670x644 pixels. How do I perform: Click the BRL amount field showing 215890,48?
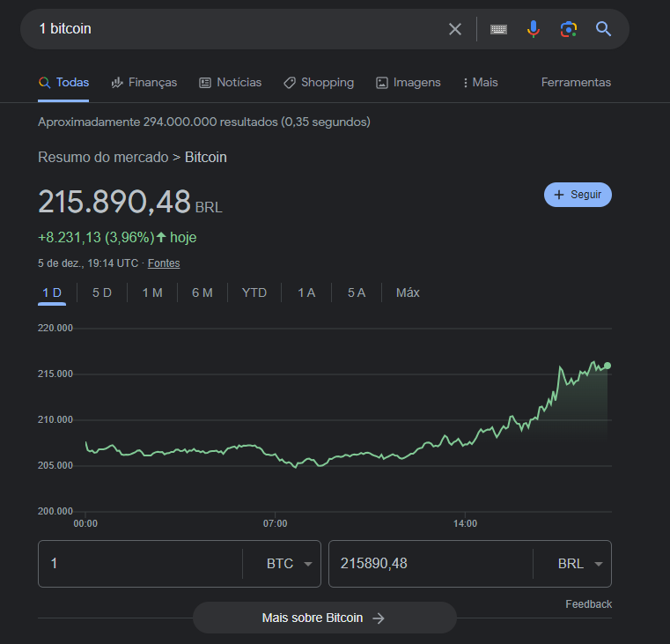(431, 564)
